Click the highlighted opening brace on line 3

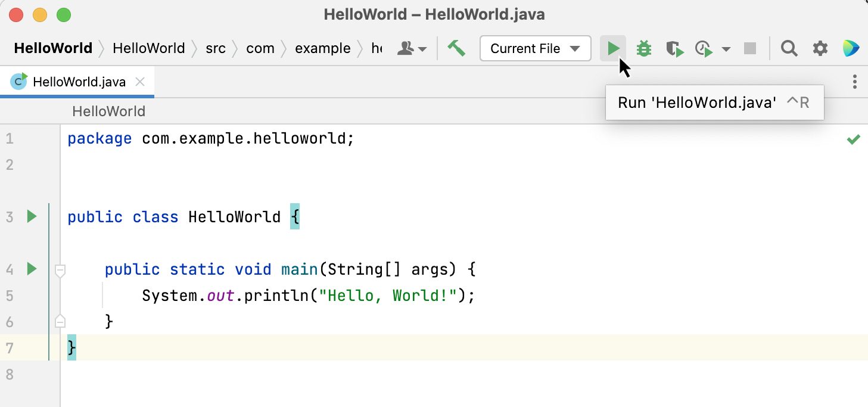coord(295,216)
